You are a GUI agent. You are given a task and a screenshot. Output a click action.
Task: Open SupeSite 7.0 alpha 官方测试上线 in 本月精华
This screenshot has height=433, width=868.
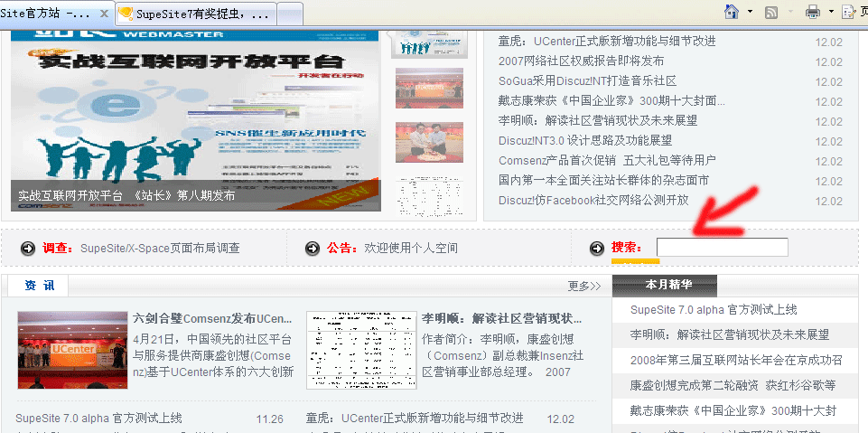(714, 310)
